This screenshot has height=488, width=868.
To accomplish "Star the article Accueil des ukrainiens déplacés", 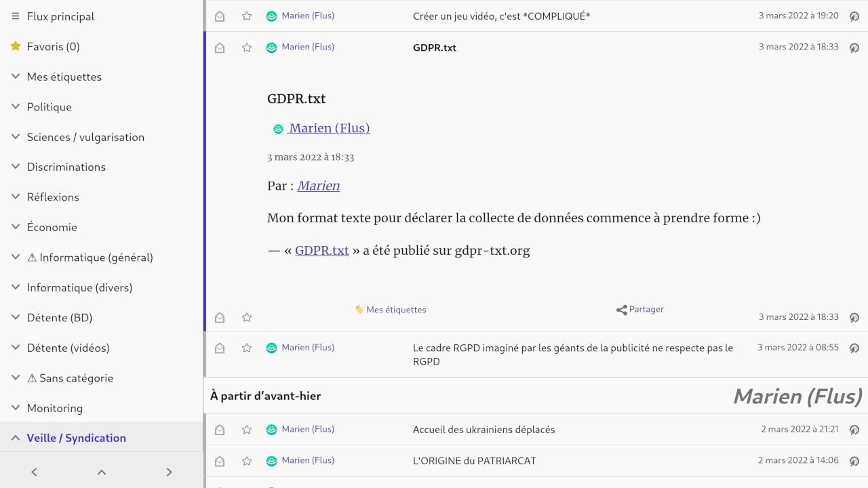I will (x=246, y=429).
